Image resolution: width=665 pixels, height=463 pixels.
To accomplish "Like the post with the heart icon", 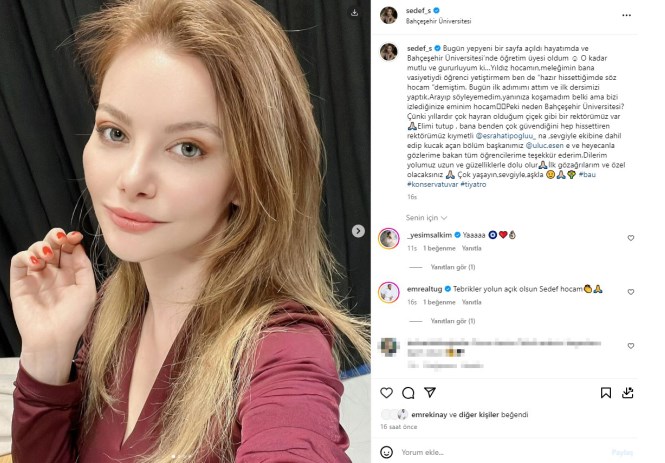I will click(386, 393).
